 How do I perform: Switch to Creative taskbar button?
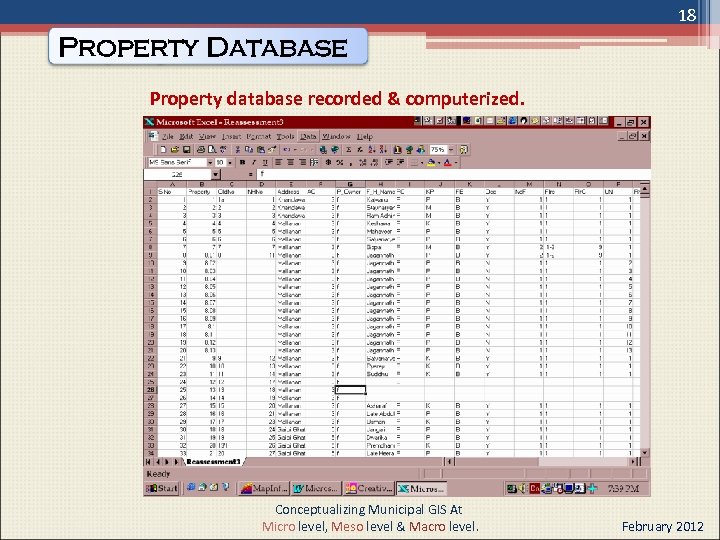pyautogui.click(x=369, y=489)
